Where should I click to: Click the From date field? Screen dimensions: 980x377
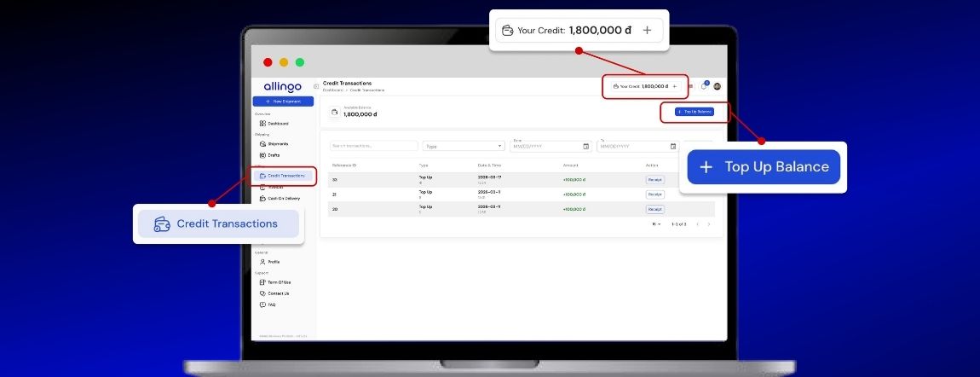tap(551, 146)
